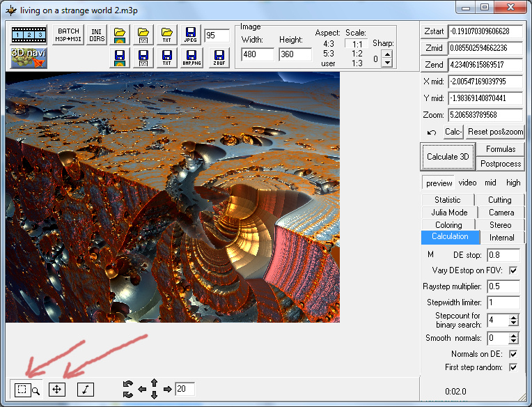Save image file using floppy-with-picture icon
This screenshot has height=407, width=532.
120,58
